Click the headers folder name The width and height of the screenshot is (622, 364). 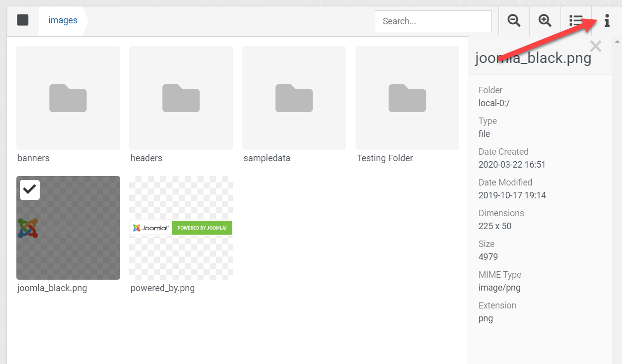(146, 158)
